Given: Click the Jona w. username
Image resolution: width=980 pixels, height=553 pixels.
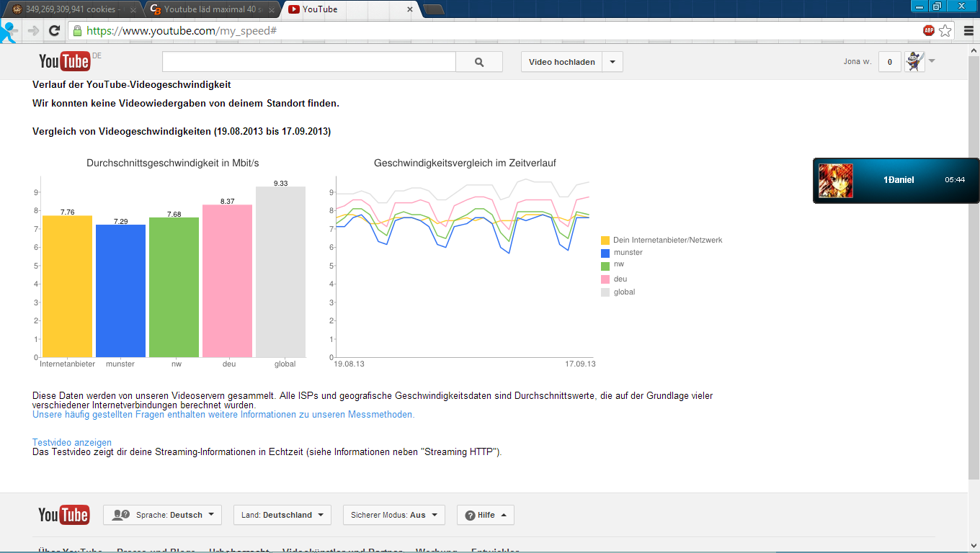Looking at the screenshot, I should coord(857,62).
